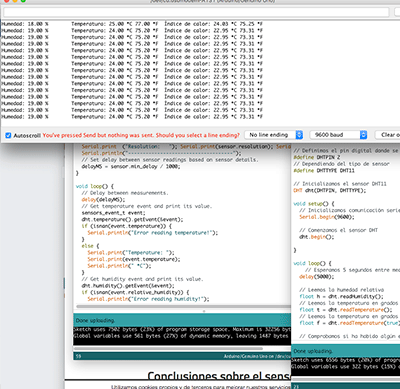The image size is (400, 389).
Task: Click the horizontal scrollbar under the left sketch editor
Action: click(x=183, y=306)
